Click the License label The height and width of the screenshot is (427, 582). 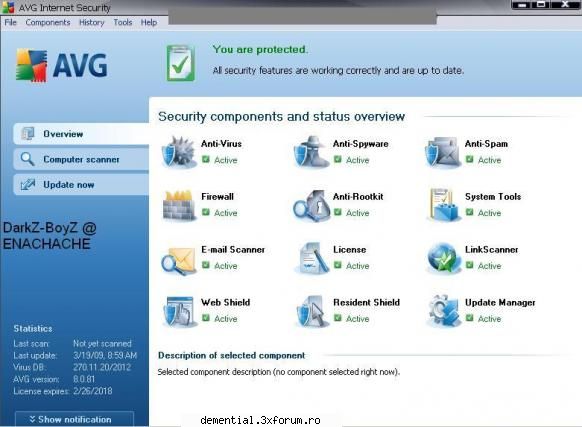pos(350,250)
